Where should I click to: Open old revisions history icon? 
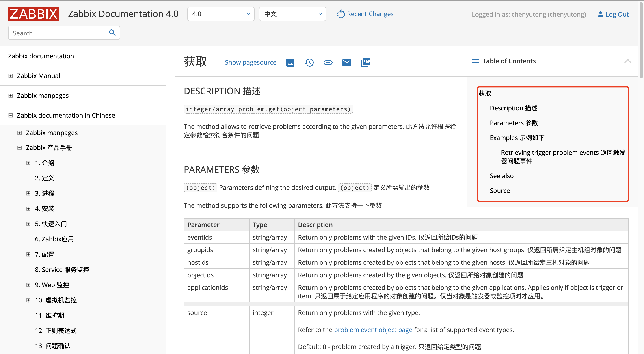tap(309, 62)
